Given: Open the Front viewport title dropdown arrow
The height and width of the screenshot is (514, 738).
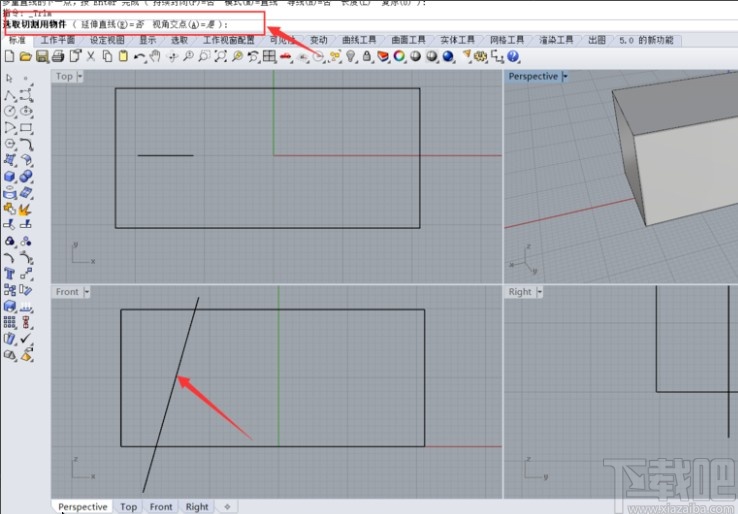Looking at the screenshot, I should 86,292.
